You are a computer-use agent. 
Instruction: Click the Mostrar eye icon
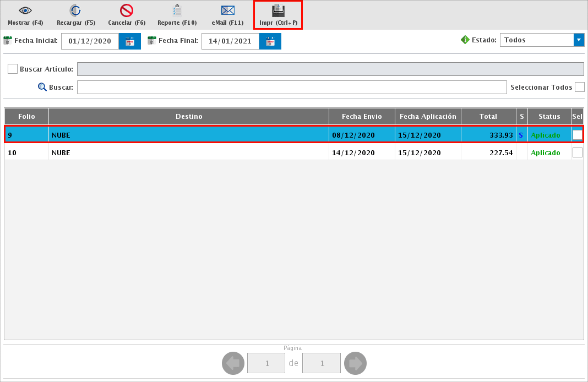[x=25, y=10]
